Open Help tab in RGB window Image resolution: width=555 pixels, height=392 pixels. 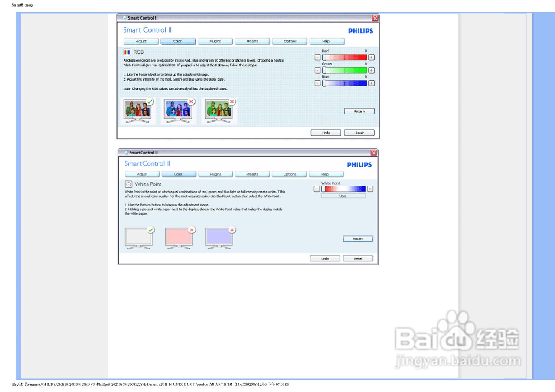pos(327,41)
